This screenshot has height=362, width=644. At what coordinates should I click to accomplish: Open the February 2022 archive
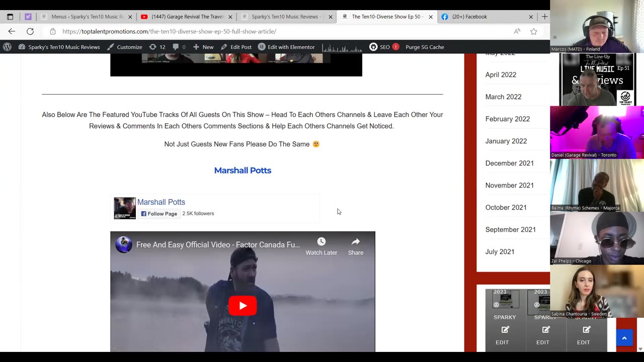[x=507, y=119]
